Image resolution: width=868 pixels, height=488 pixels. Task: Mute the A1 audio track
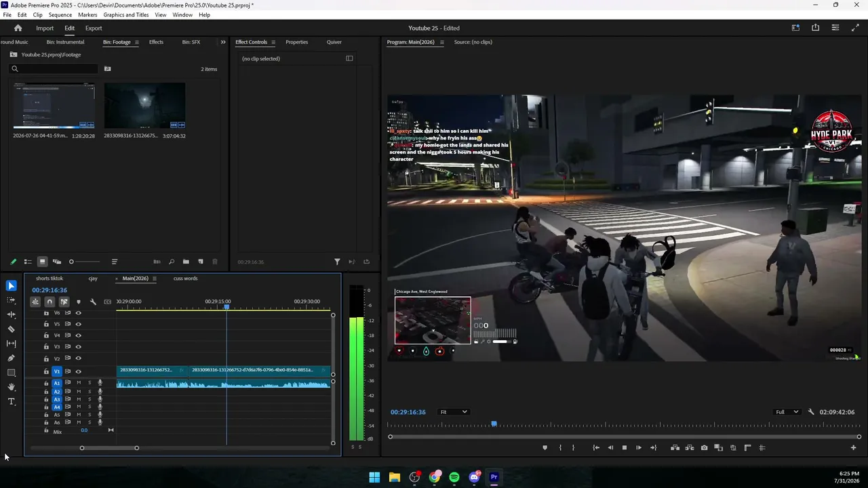pyautogui.click(x=79, y=383)
